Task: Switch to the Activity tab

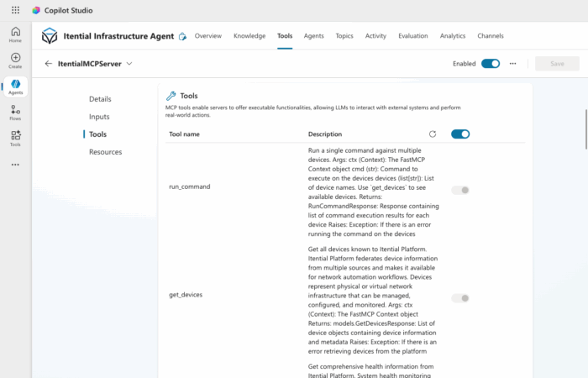Action: tap(375, 36)
